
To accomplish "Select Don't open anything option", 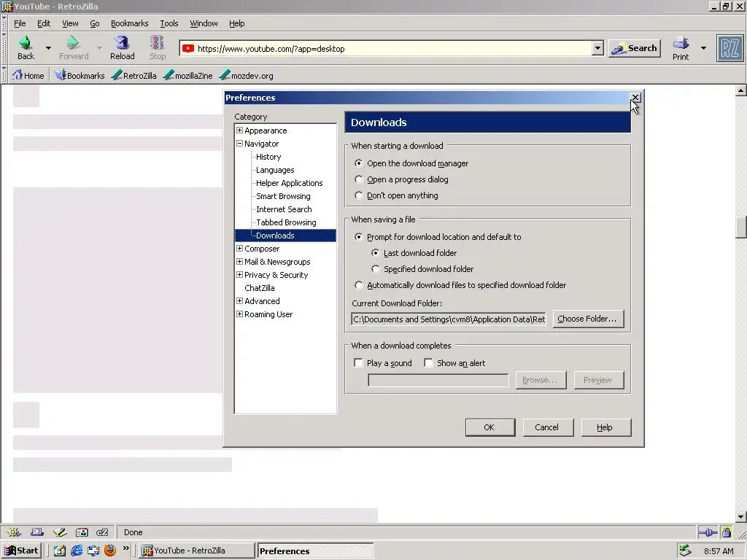I will tap(359, 195).
